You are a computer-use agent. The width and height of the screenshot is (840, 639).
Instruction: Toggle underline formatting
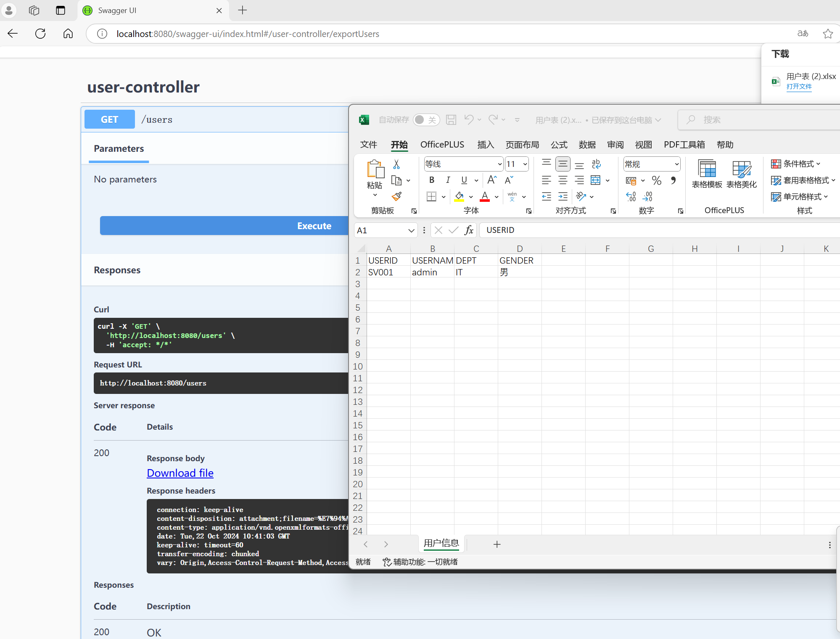click(x=464, y=180)
